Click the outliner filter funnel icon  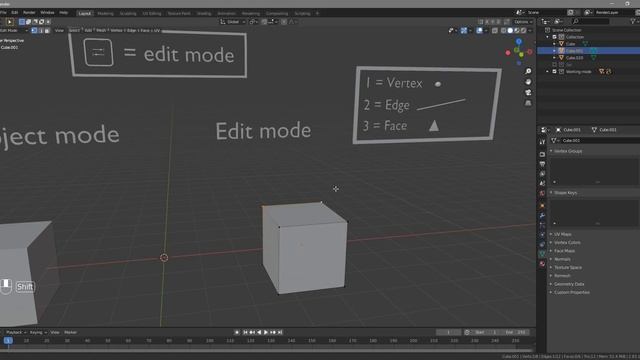click(x=633, y=21)
